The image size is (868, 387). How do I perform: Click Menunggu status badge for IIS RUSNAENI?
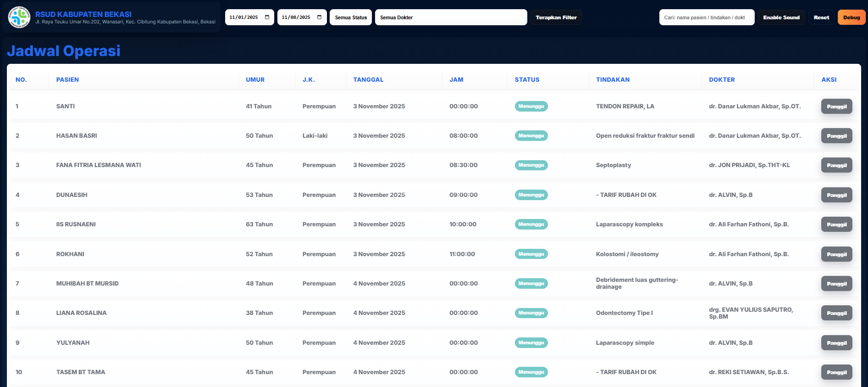531,224
